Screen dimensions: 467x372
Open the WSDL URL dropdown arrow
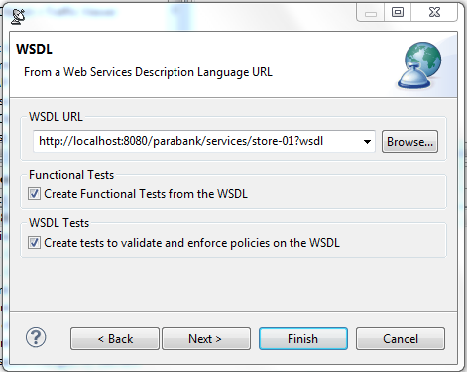367,142
